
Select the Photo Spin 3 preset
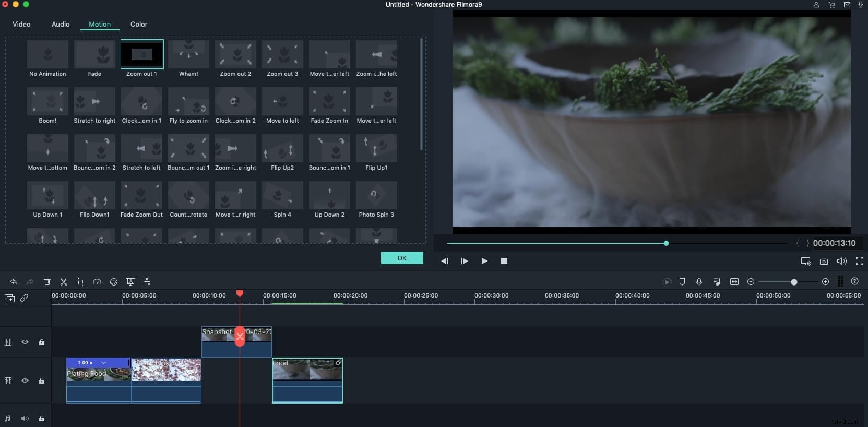376,200
